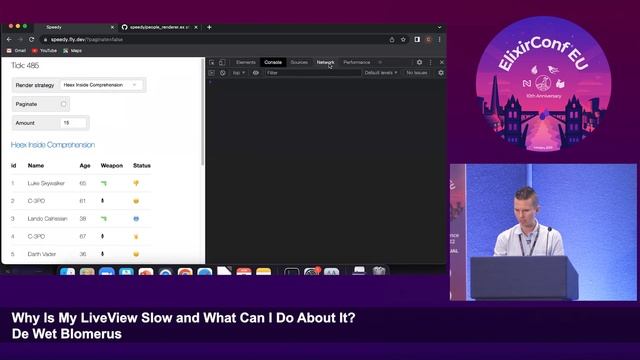640x360 pixels.
Task: Open Gmail bookmark
Action: [x=16, y=51]
